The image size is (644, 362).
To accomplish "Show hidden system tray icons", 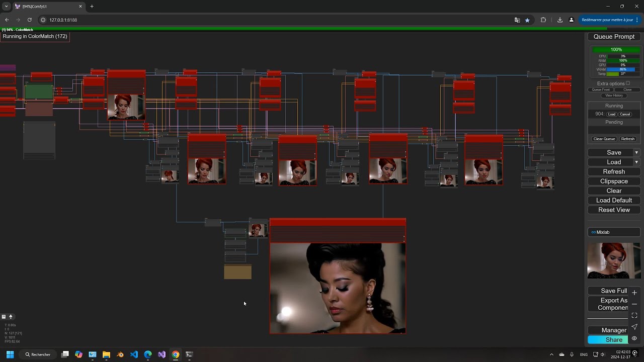I will (551, 354).
